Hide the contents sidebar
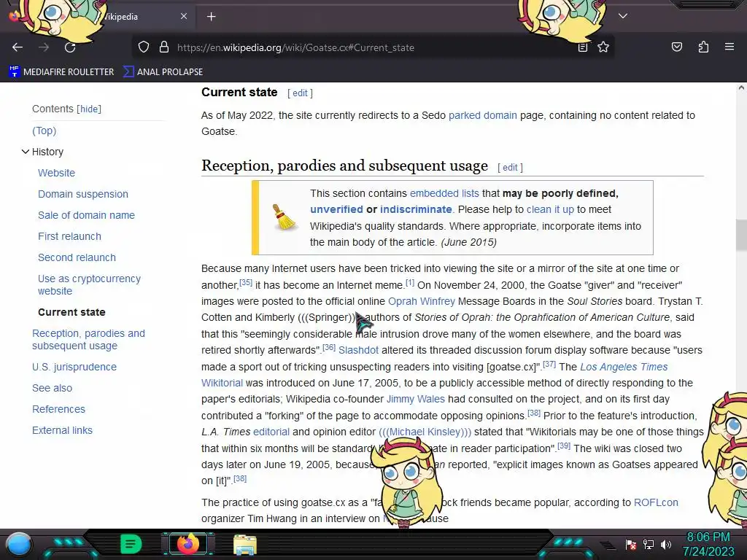This screenshot has width=747, height=560. click(89, 109)
